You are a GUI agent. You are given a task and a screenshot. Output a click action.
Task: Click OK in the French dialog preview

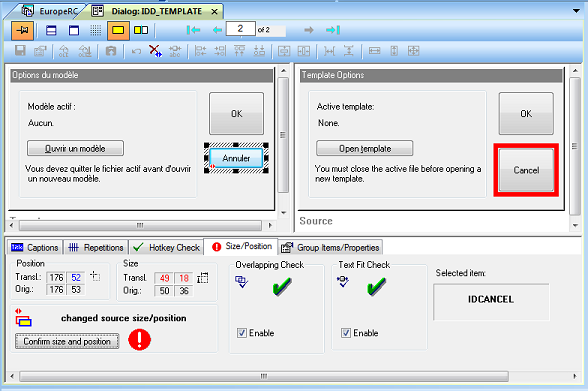click(237, 114)
